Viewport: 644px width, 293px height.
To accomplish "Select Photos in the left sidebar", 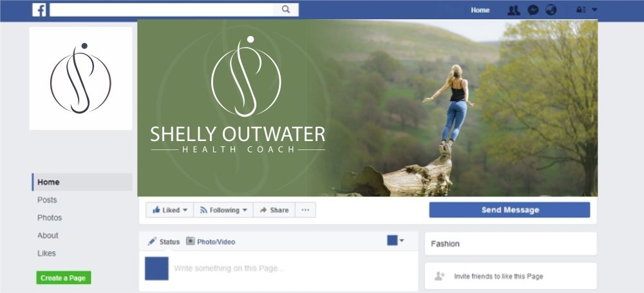I will pyautogui.click(x=50, y=218).
